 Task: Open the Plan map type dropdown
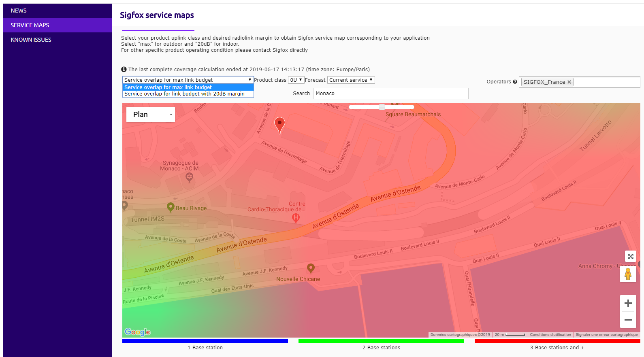(x=151, y=115)
